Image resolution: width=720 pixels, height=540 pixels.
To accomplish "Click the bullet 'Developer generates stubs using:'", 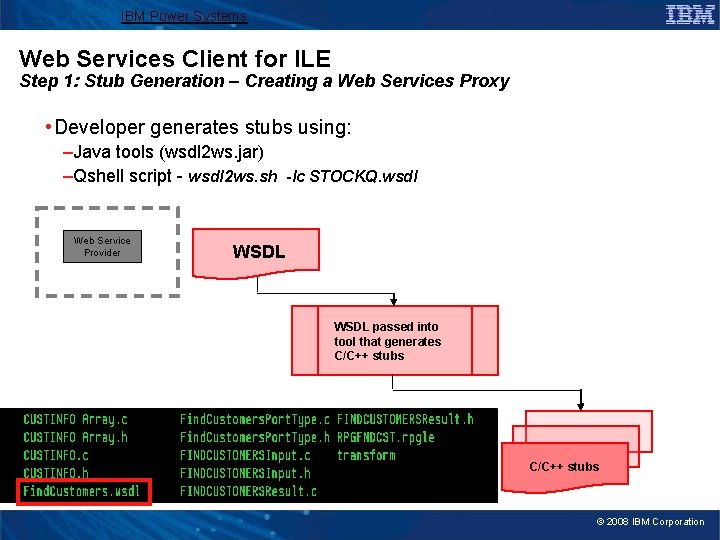I will pos(202,127).
